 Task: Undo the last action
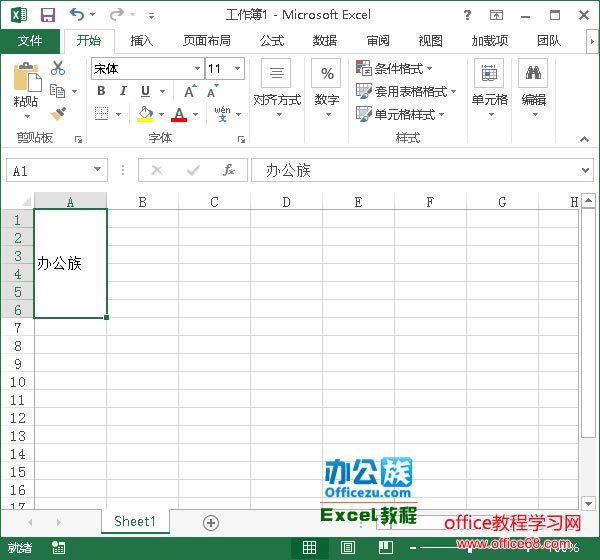(77, 15)
